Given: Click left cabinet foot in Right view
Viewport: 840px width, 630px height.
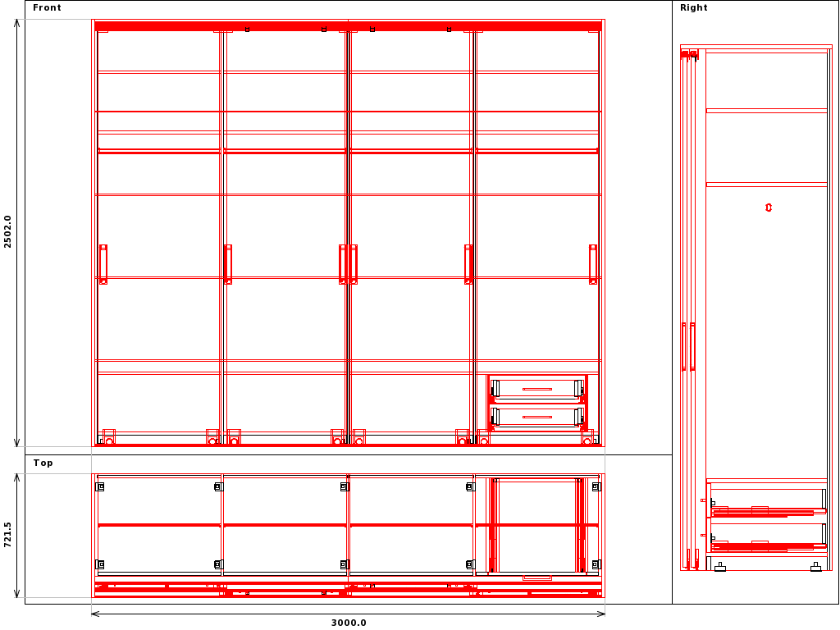Looking at the screenshot, I should click(x=719, y=567).
